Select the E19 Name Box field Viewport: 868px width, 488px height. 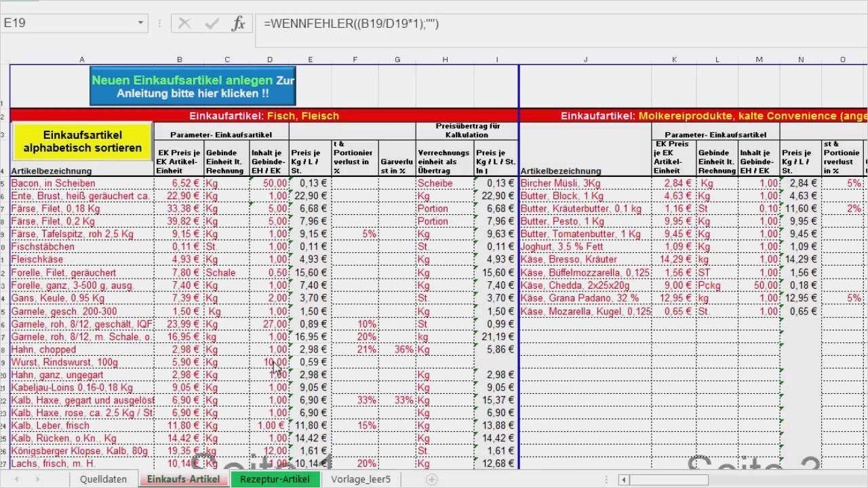click(x=68, y=23)
